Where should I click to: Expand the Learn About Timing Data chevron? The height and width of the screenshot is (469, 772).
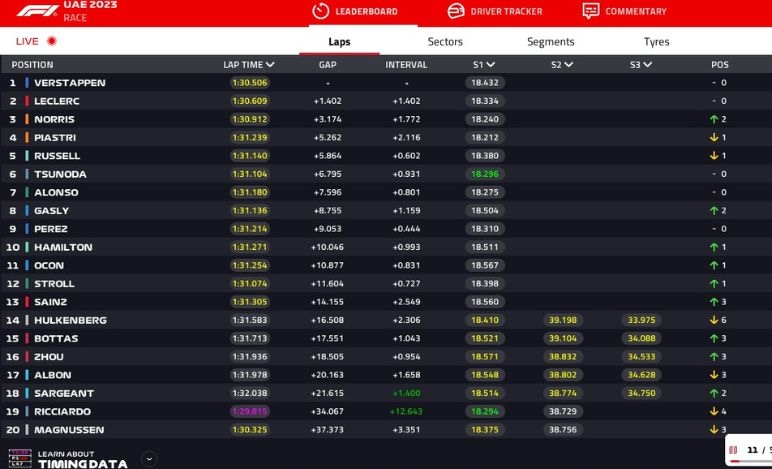pyautogui.click(x=149, y=459)
